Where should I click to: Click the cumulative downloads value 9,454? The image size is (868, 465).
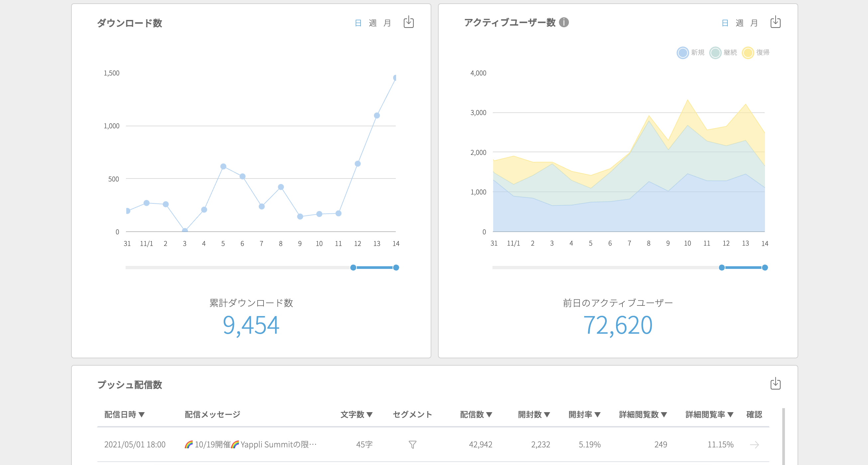[251, 325]
